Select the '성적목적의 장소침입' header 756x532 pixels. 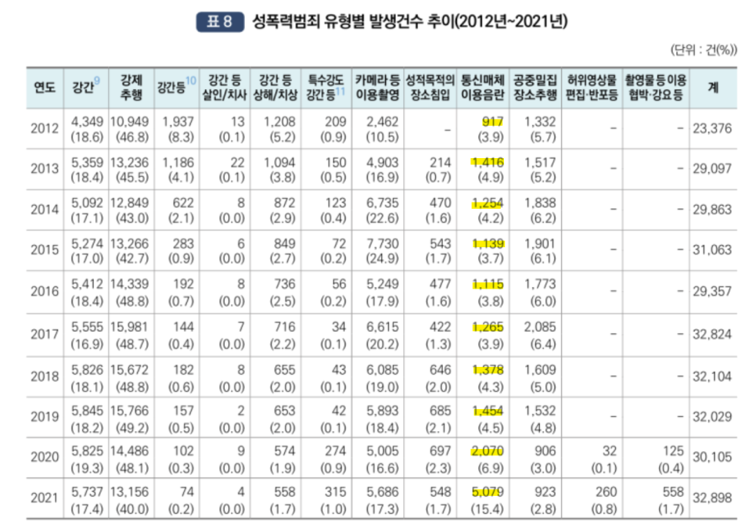pyautogui.click(x=430, y=87)
